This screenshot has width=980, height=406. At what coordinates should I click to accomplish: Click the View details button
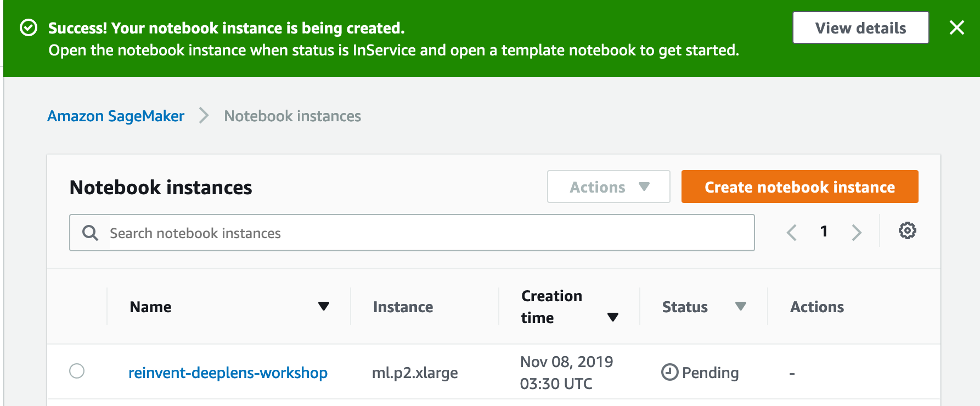click(860, 27)
